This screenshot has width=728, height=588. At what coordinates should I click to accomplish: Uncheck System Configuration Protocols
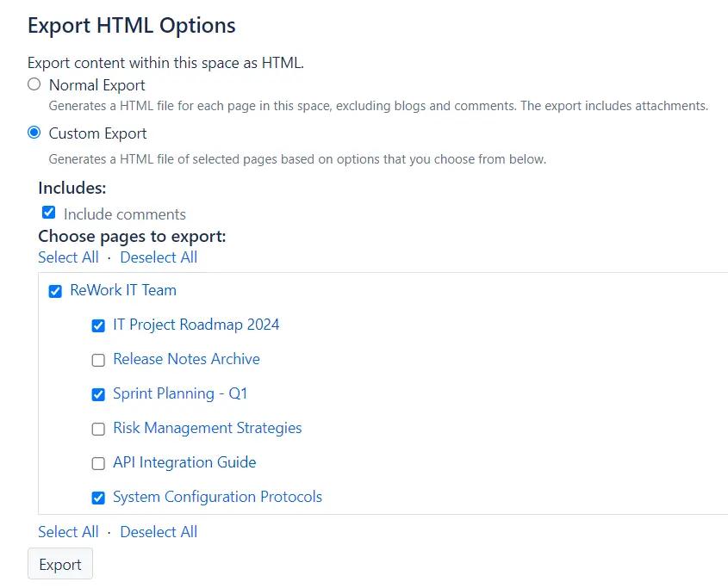tap(98, 497)
